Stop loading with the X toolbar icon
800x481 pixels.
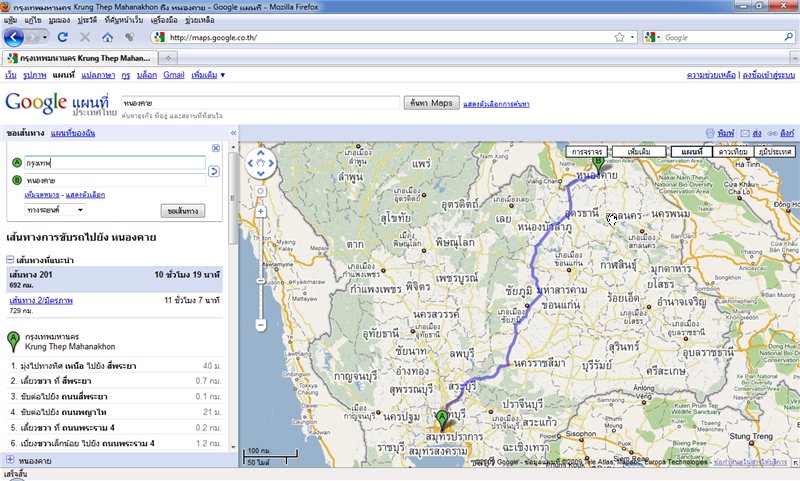click(85, 37)
